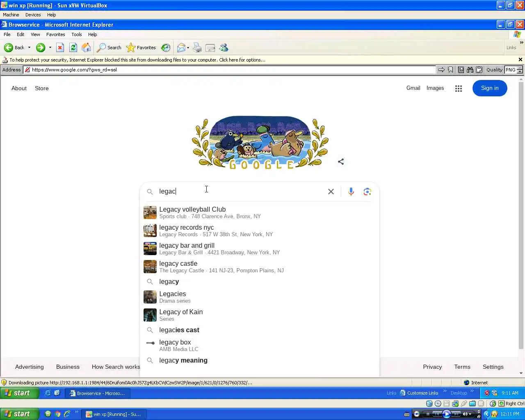525x420 pixels.
Task: Click the Edit page icon
Action: pos(210,48)
